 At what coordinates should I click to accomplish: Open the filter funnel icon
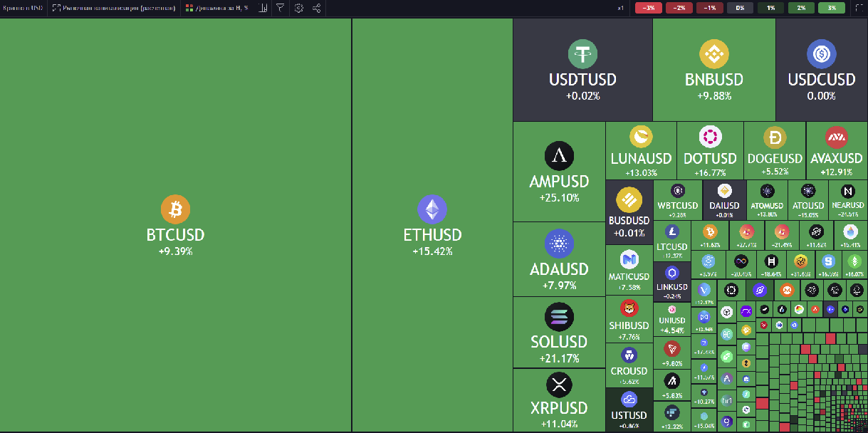coord(281,8)
